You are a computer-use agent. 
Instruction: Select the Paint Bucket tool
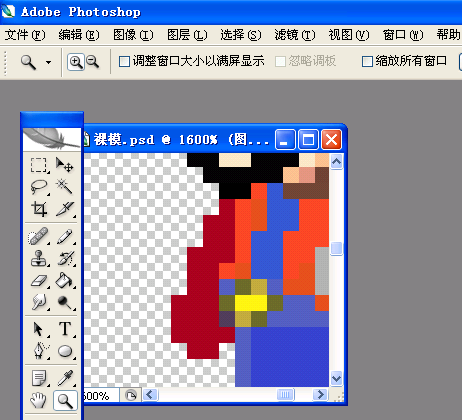pyautogui.click(x=65, y=280)
